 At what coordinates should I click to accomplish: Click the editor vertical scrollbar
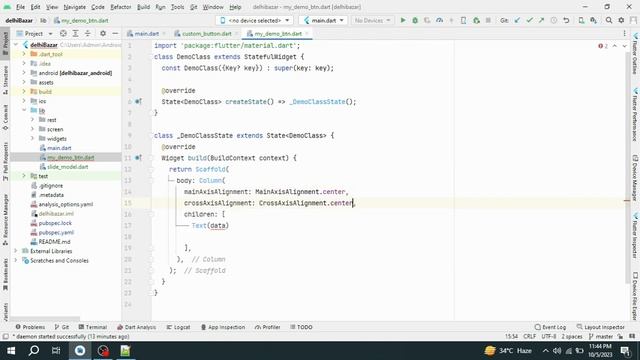[x=627, y=167]
